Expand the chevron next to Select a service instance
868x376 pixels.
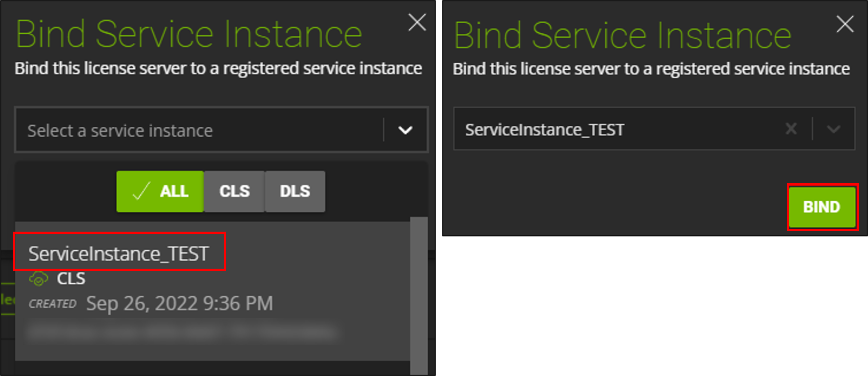pos(405,130)
